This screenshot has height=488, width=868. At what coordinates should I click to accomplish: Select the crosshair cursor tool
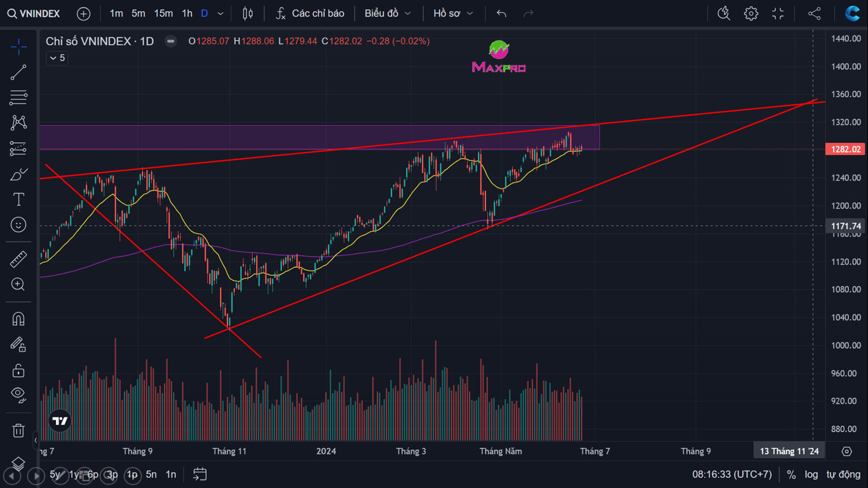(18, 46)
